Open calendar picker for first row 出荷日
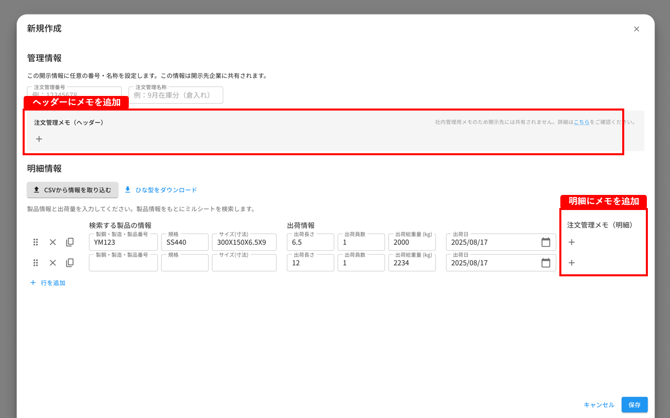The width and height of the screenshot is (670, 418). point(546,242)
